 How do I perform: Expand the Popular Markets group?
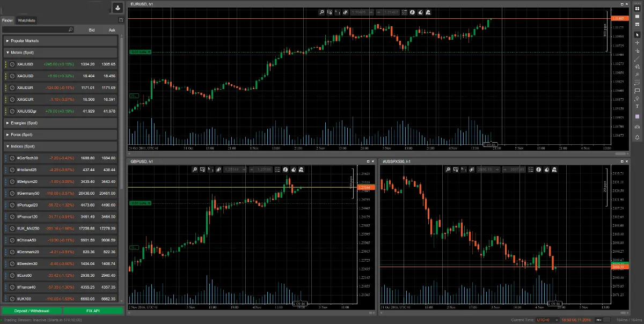click(60, 41)
